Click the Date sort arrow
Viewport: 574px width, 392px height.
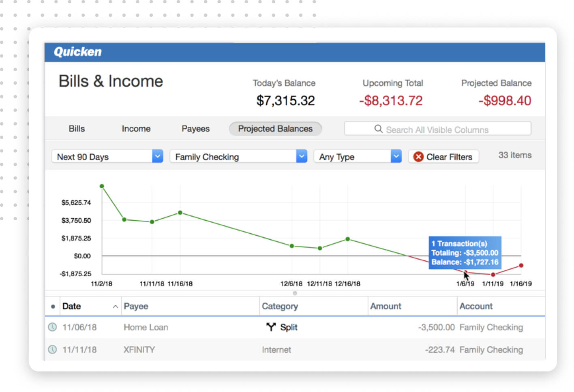pos(116,307)
